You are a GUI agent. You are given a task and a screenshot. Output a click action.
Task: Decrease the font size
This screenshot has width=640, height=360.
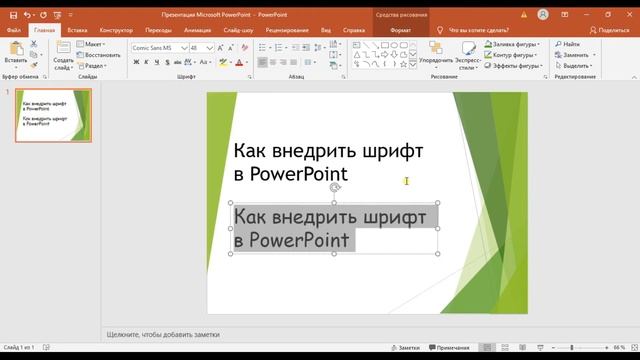[231, 48]
